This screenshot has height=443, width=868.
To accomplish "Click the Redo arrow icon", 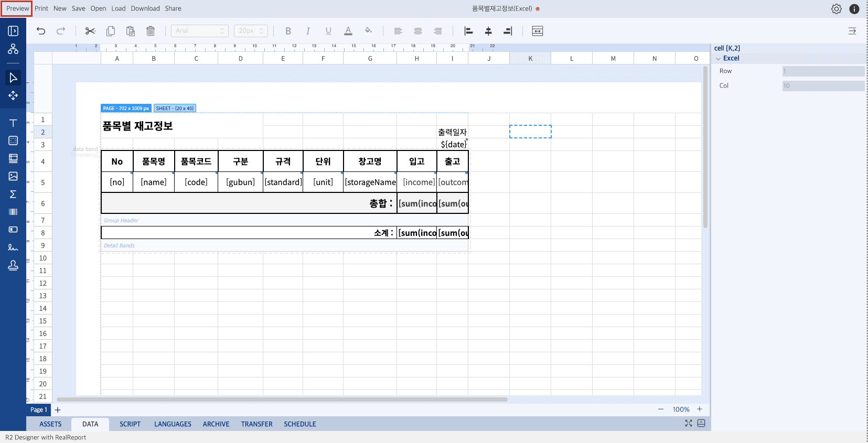I will coord(61,31).
